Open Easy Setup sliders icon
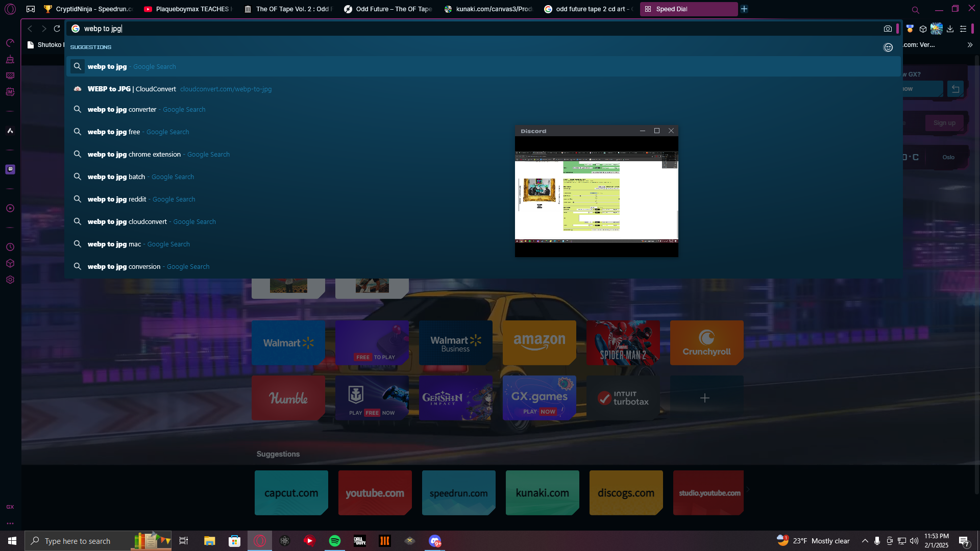This screenshot has width=980, height=551. pos(963,29)
